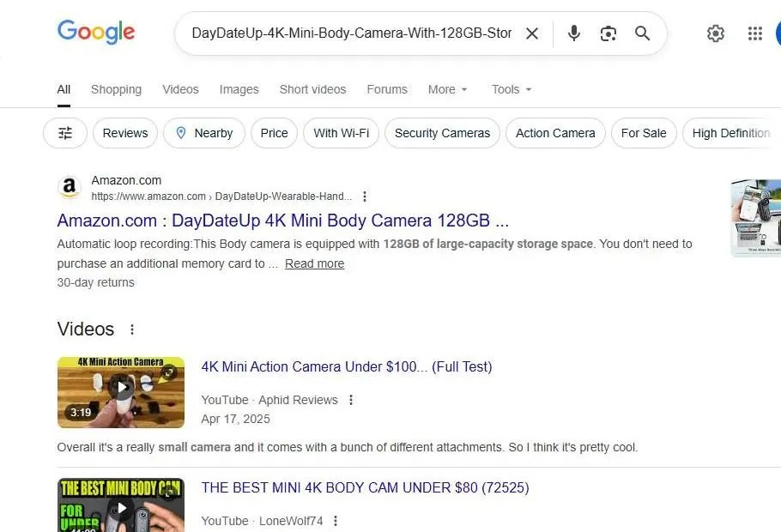
Task: Click the Google logo
Action: click(95, 33)
